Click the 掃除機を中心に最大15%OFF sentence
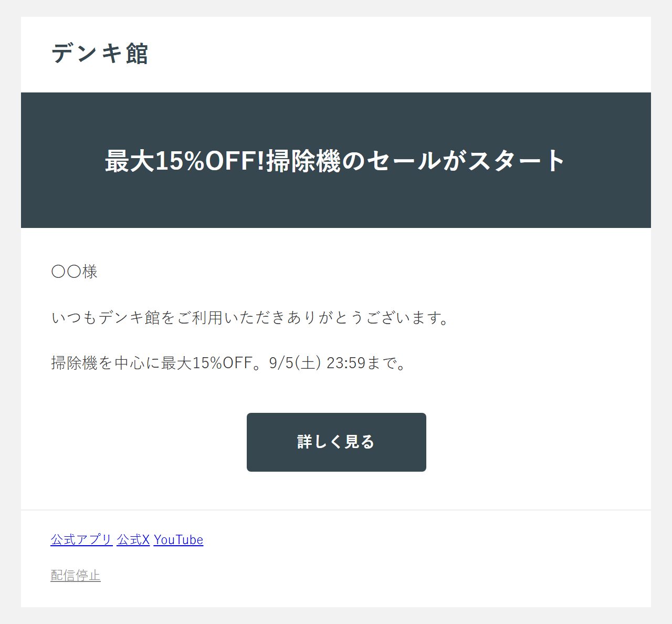Viewport: 672px width, 624px height. 228,363
